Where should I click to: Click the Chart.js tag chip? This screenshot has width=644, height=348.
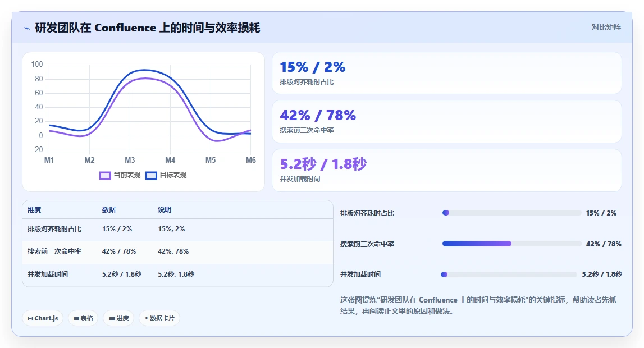pyautogui.click(x=43, y=318)
